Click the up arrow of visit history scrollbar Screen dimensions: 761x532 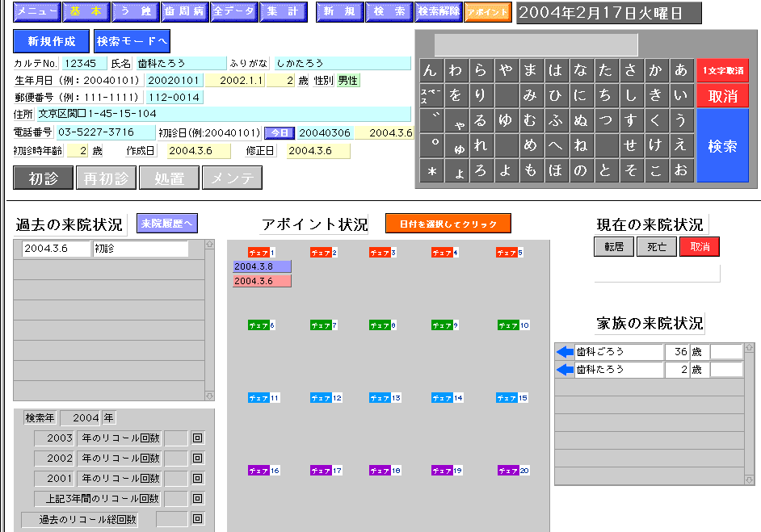tap(210, 244)
